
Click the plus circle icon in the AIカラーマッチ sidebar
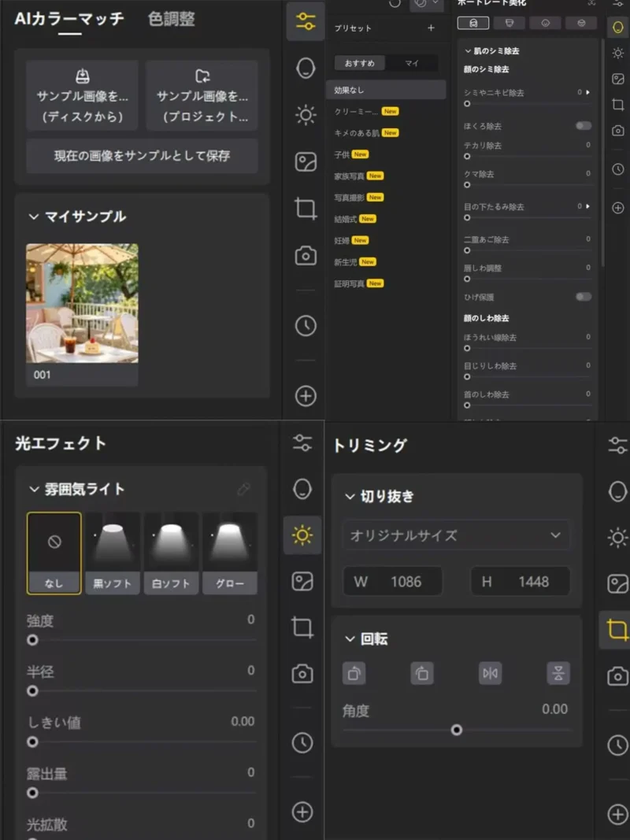(x=306, y=396)
